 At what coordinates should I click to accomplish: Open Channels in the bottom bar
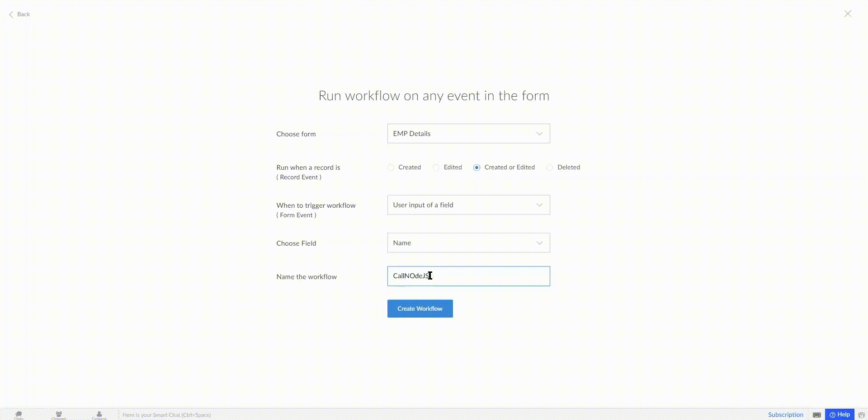pos(59,415)
